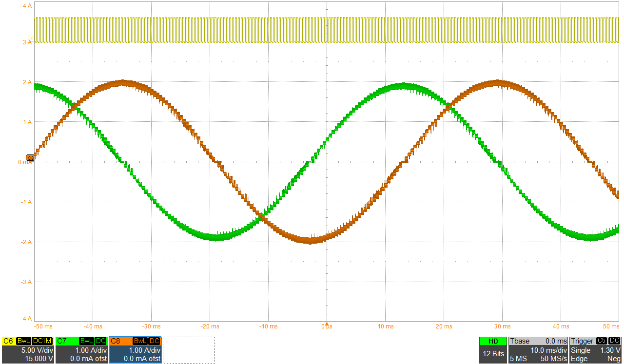
Task: Click the orange C8 ground-level marker
Action: (30, 158)
